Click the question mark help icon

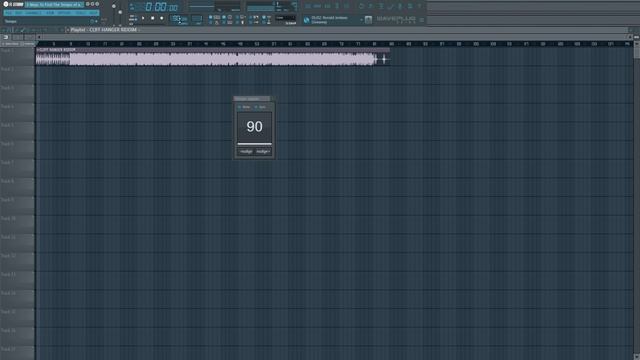click(419, 7)
